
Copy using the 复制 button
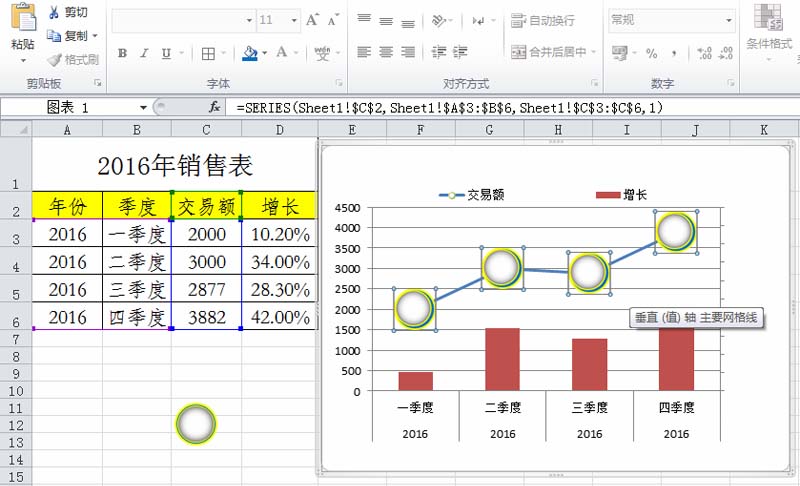point(68,36)
